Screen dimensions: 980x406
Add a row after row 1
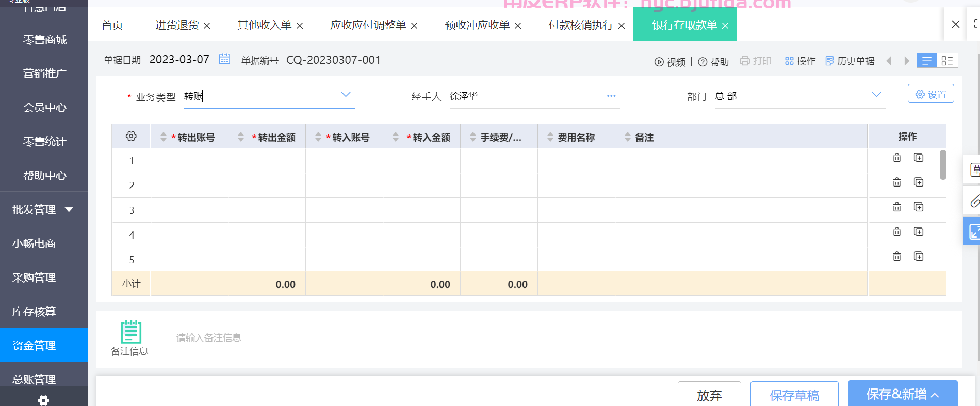point(919,158)
